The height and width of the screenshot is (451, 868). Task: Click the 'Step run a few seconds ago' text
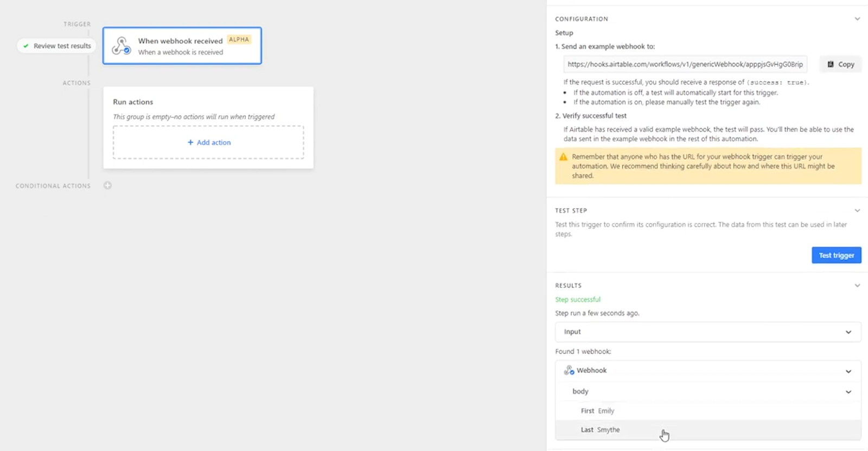click(597, 313)
